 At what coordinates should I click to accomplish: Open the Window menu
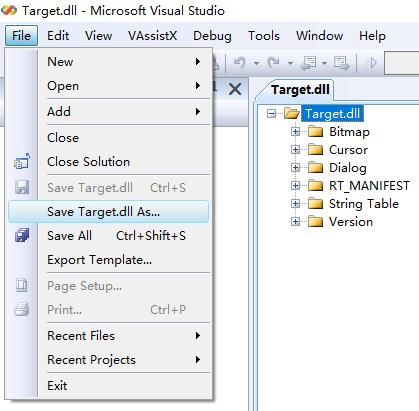(319, 36)
